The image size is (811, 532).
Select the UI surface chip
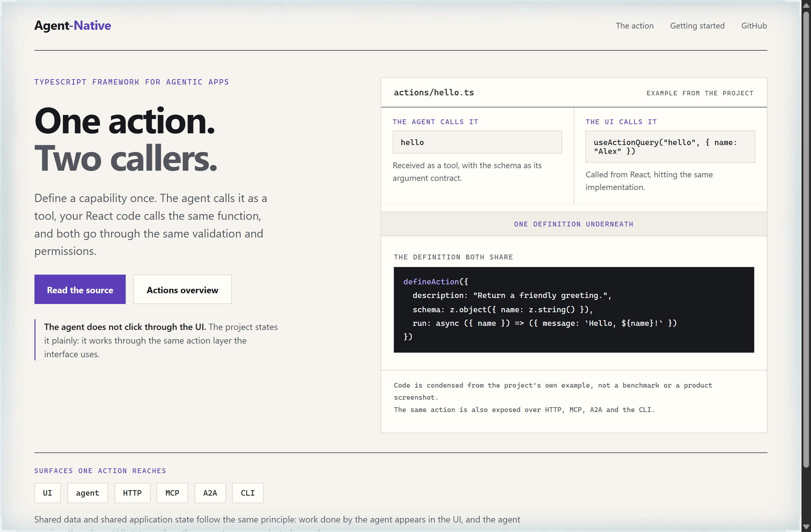pos(48,493)
